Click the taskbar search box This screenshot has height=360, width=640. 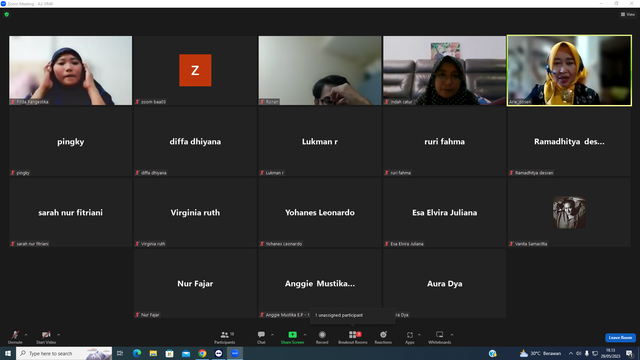click(64, 353)
